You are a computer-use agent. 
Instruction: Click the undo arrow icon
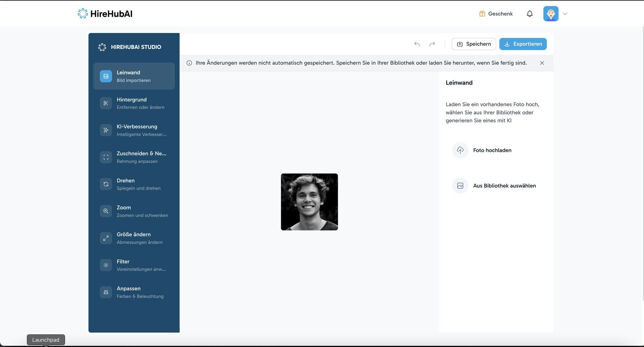pyautogui.click(x=417, y=44)
